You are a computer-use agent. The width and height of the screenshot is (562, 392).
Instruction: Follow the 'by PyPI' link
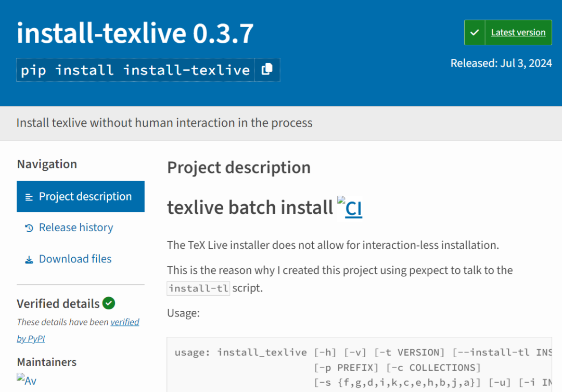pyautogui.click(x=31, y=339)
